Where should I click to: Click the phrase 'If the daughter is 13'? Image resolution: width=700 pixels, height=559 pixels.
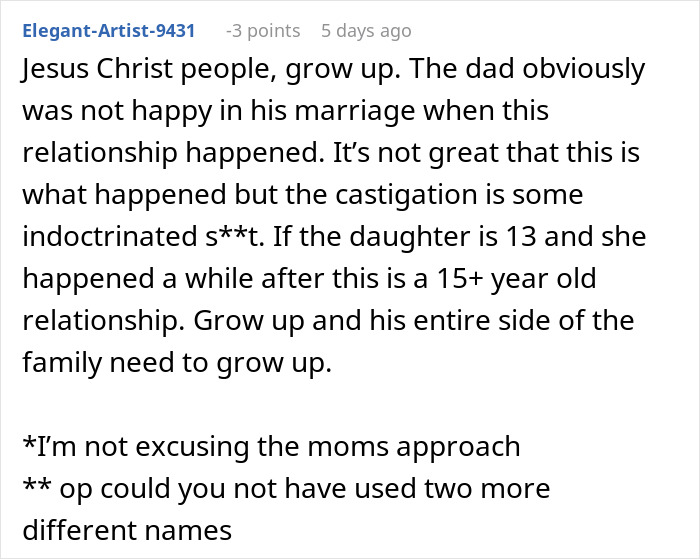point(404,236)
